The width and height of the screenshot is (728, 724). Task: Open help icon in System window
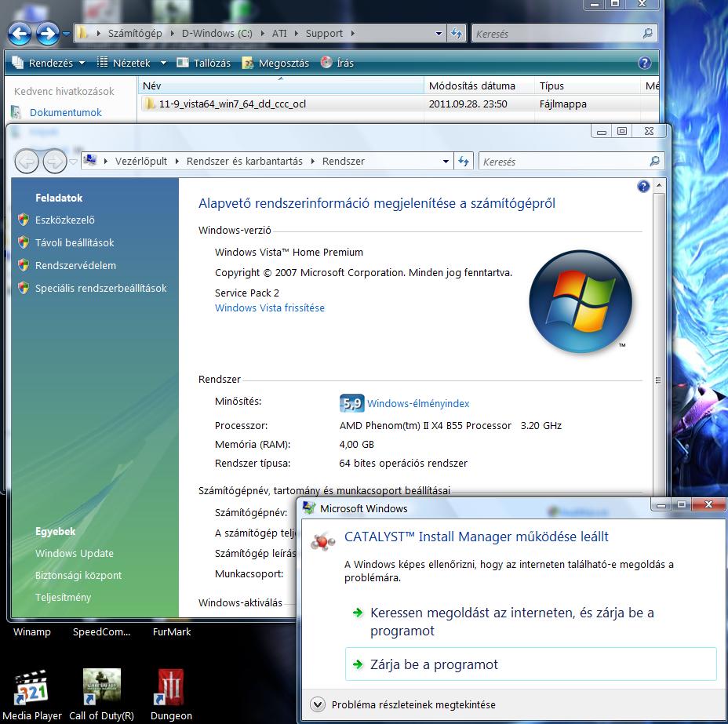coord(643,187)
